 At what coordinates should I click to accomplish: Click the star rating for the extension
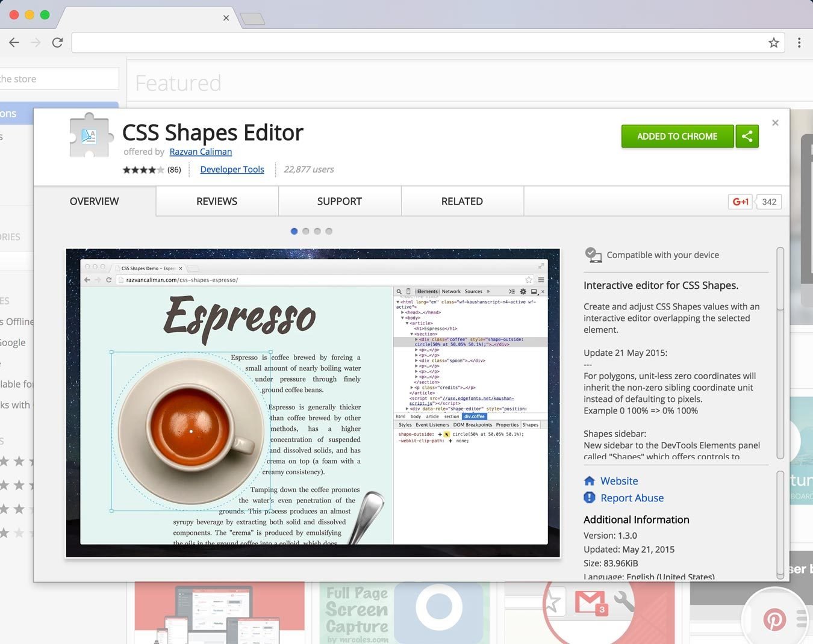click(x=143, y=170)
